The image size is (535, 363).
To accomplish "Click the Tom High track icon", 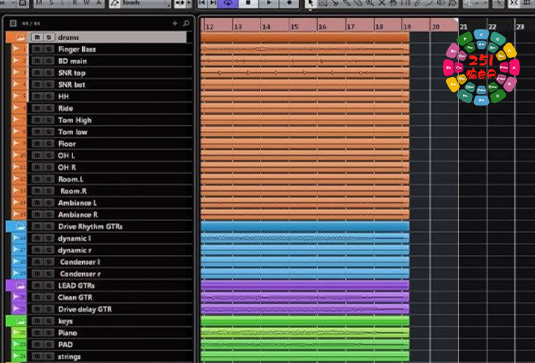I will (18, 120).
